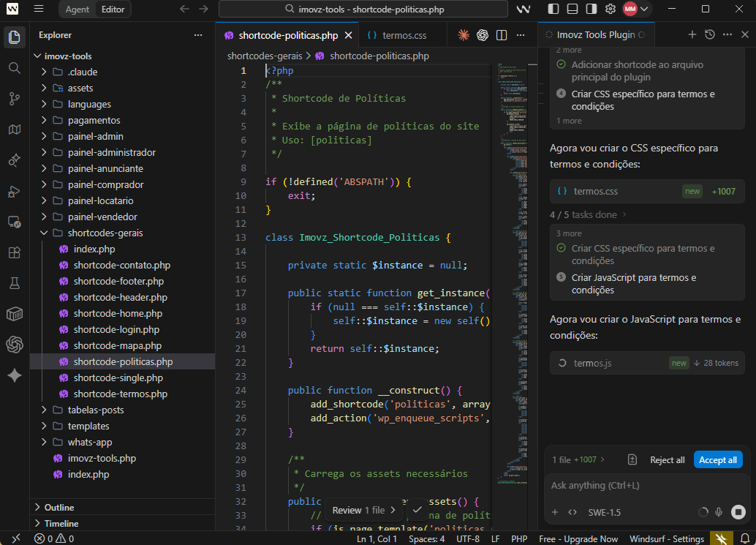The width and height of the screenshot is (756, 545).
Task: Switch to the termos.css editor tab
Action: point(404,35)
